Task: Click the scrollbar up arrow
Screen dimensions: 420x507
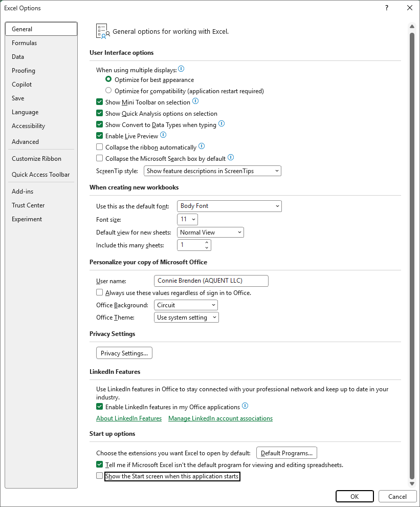Action: 412,26
